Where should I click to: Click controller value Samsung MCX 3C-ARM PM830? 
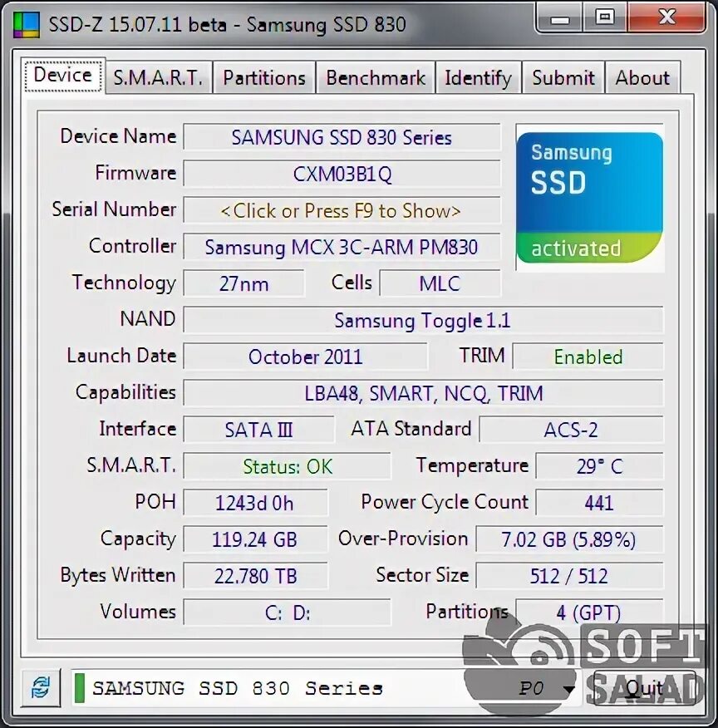click(x=342, y=247)
